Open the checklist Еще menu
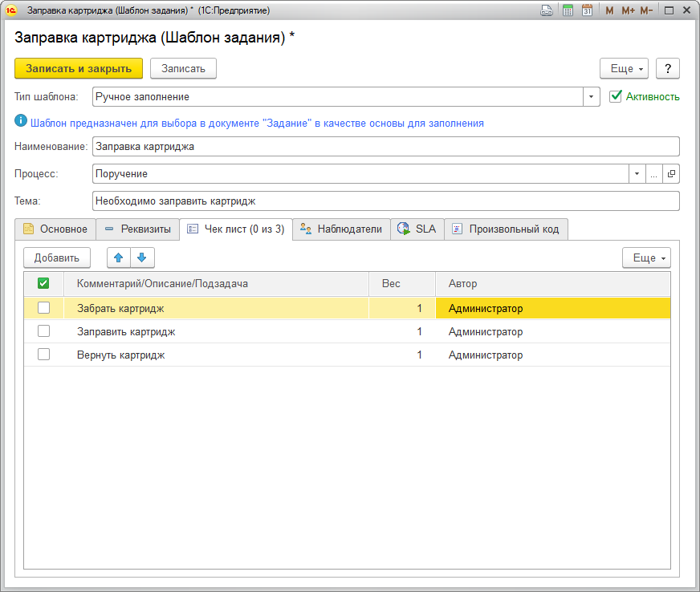The image size is (700, 592). click(646, 257)
